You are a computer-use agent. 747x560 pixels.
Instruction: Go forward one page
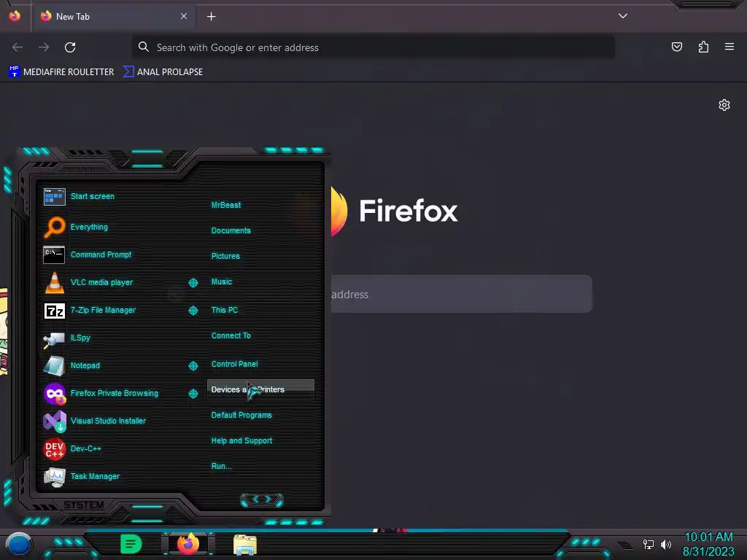coord(44,47)
